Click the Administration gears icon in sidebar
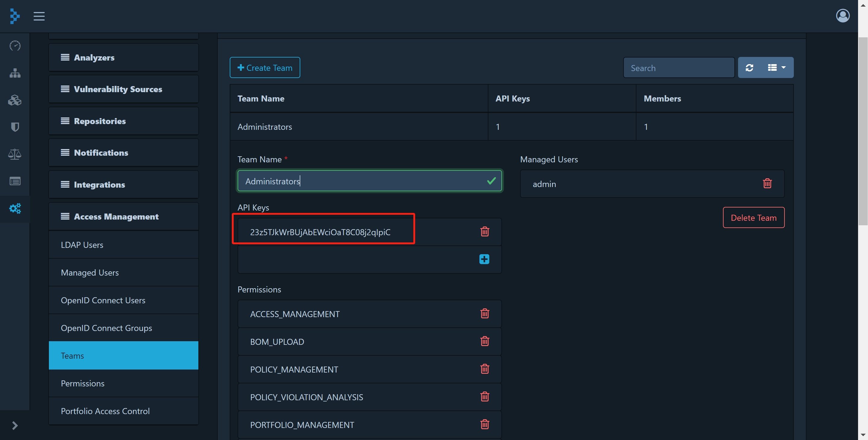Viewport: 868px width, 440px height. tap(15, 208)
